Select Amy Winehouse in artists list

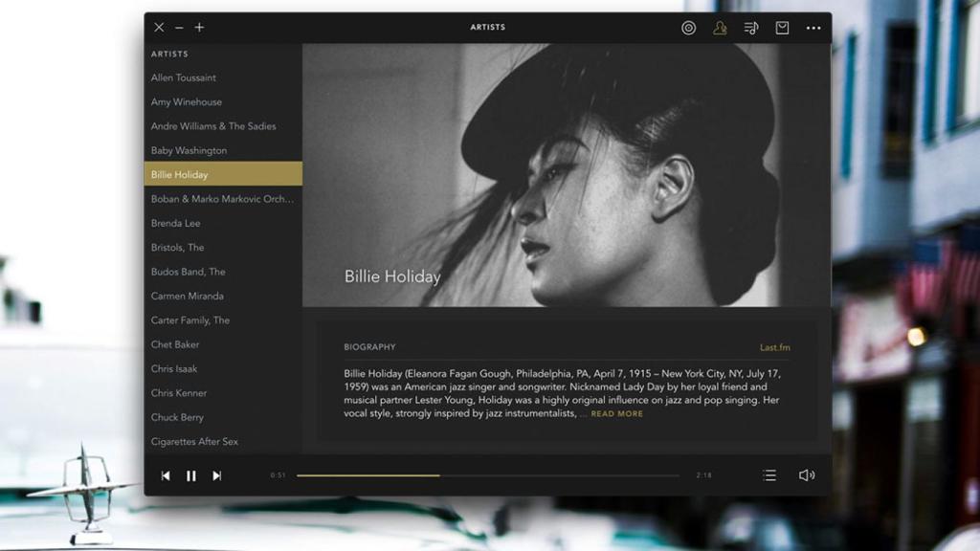pos(186,102)
